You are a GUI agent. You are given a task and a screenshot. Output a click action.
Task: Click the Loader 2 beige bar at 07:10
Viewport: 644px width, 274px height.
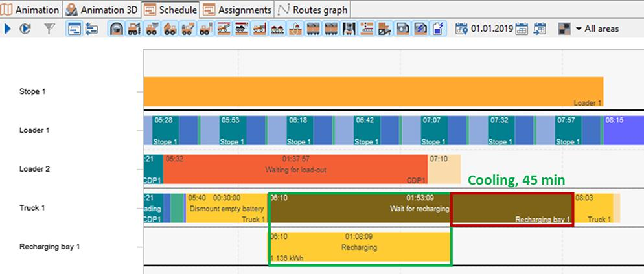[x=444, y=169]
